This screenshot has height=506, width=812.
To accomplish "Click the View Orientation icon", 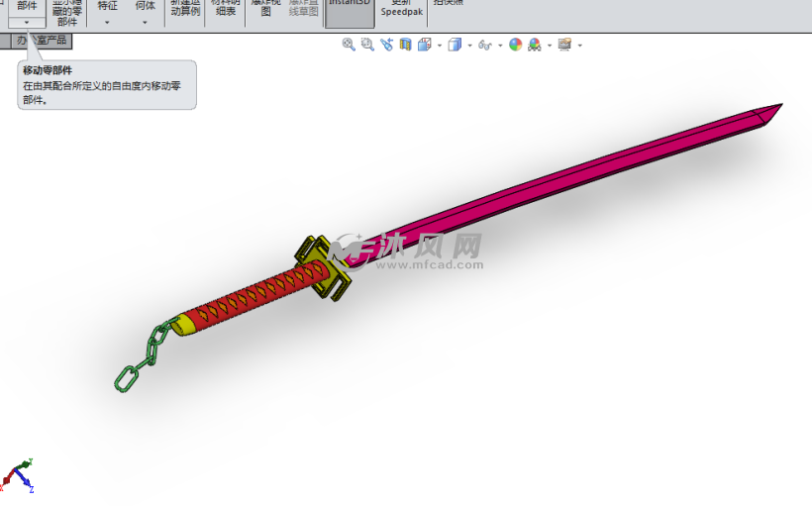I will (x=424, y=45).
